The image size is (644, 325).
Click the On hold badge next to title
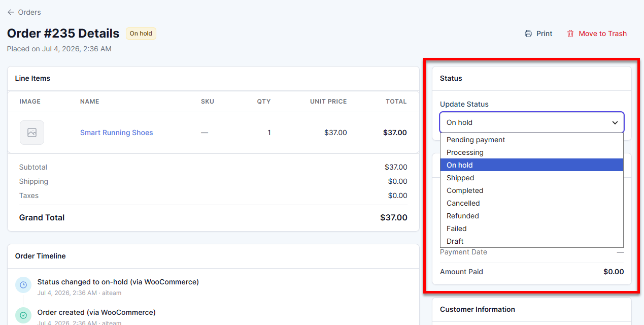click(x=141, y=34)
